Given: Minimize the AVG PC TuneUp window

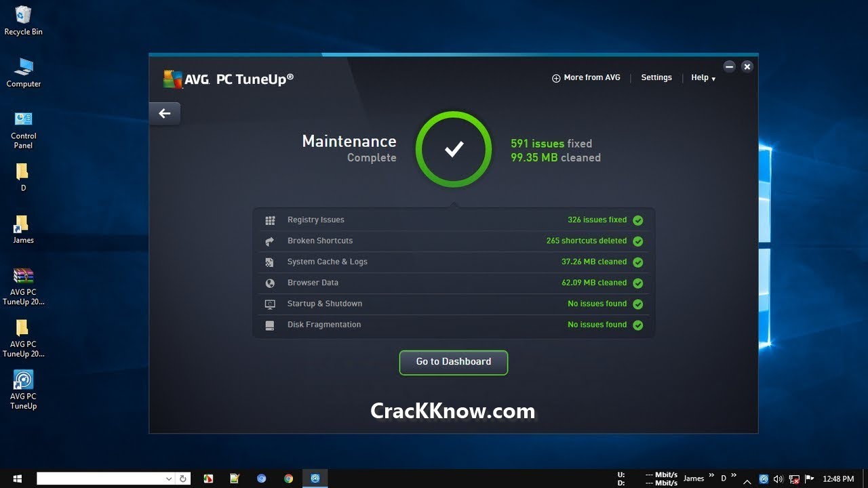Looking at the screenshot, I should (729, 66).
